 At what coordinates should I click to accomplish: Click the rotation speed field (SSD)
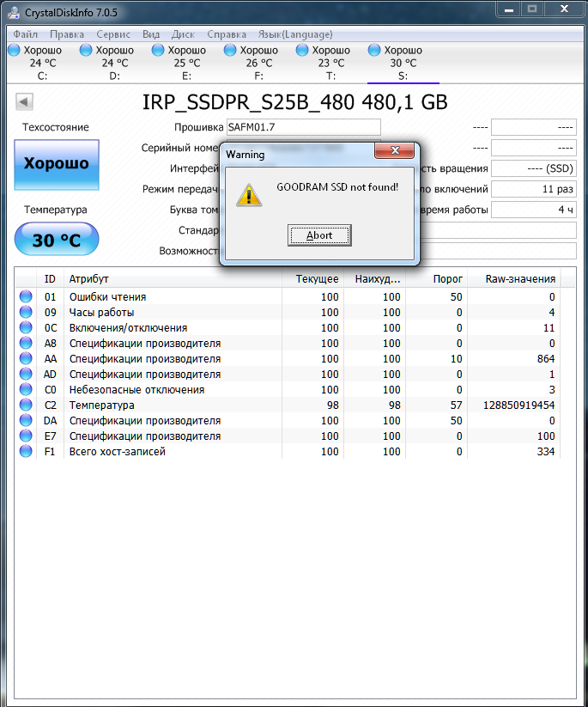point(533,168)
